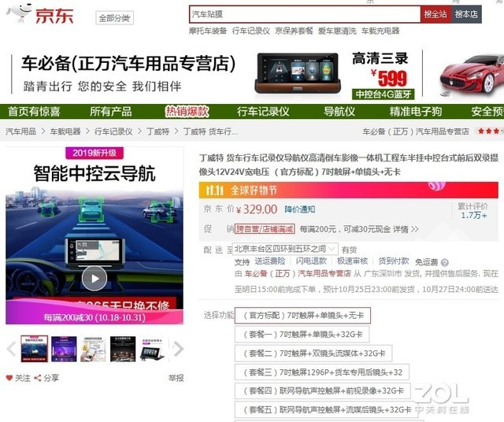Open the red 车必备（正万）汽车用品专营店 seller link

click(x=298, y=273)
